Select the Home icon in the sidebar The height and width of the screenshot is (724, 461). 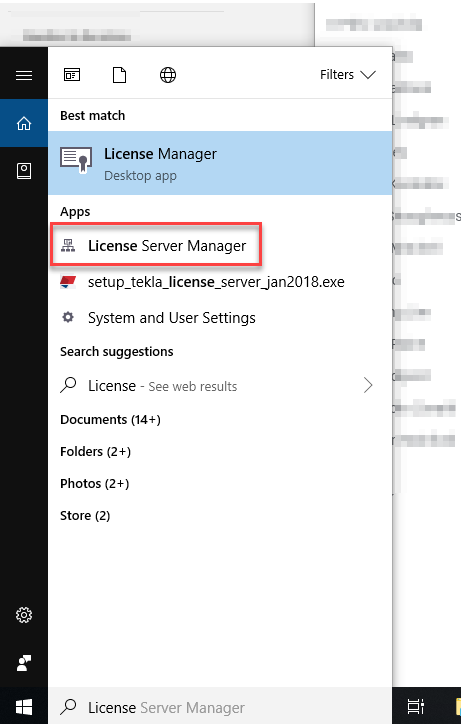(24, 123)
